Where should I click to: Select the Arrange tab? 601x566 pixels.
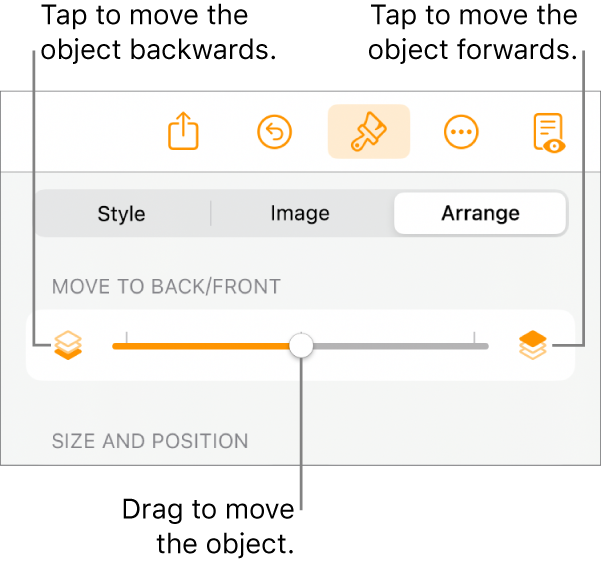click(480, 214)
